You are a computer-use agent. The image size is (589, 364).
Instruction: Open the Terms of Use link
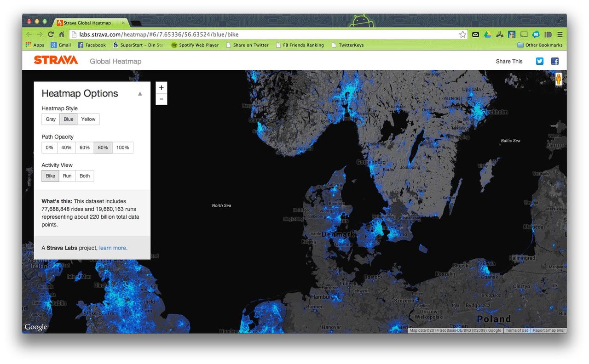coord(517,330)
